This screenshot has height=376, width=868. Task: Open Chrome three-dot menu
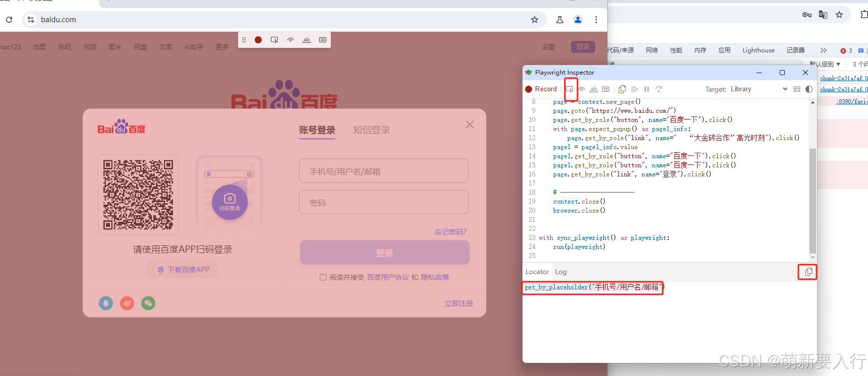point(596,20)
